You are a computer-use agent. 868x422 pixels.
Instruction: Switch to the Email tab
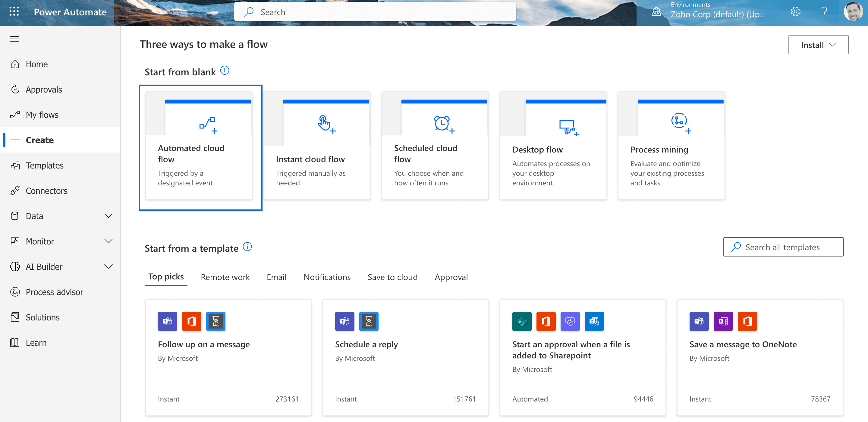[277, 277]
